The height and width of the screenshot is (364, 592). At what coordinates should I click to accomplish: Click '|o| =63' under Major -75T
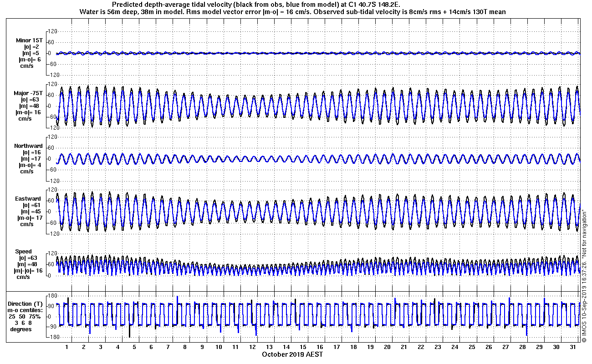tap(30, 100)
